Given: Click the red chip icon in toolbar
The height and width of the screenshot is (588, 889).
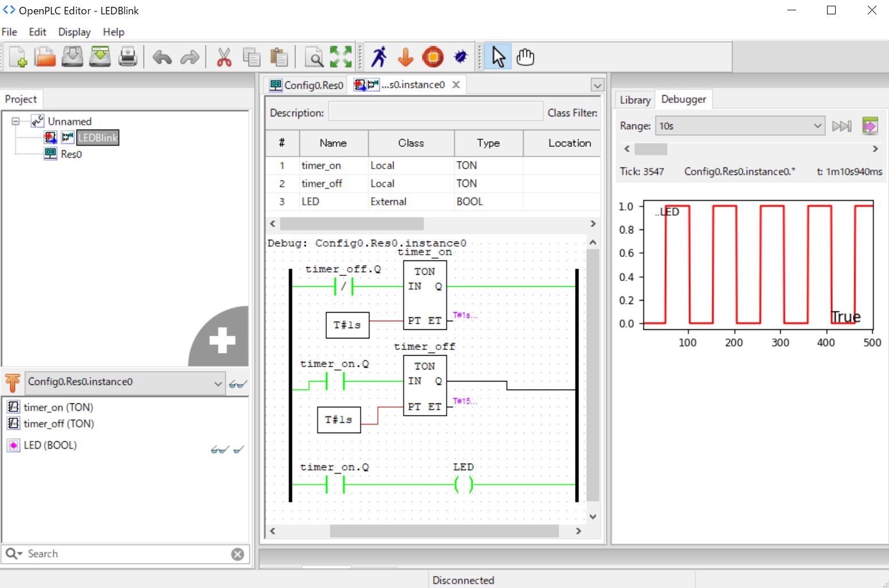Looking at the screenshot, I should pos(433,57).
